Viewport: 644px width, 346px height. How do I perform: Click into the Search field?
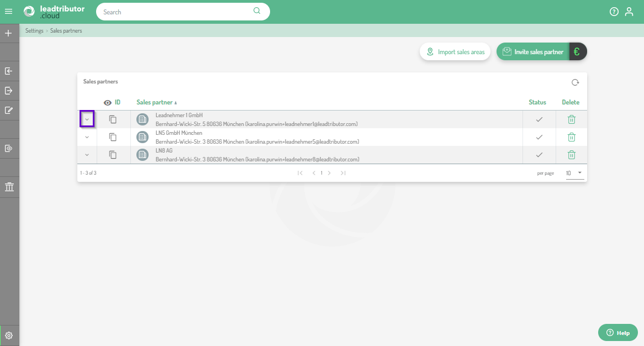pyautogui.click(x=177, y=12)
